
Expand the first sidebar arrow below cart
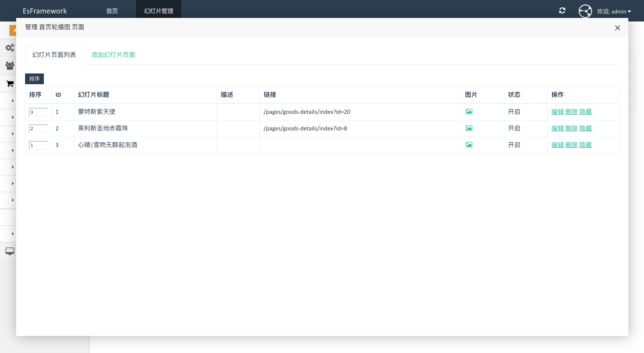click(x=13, y=101)
